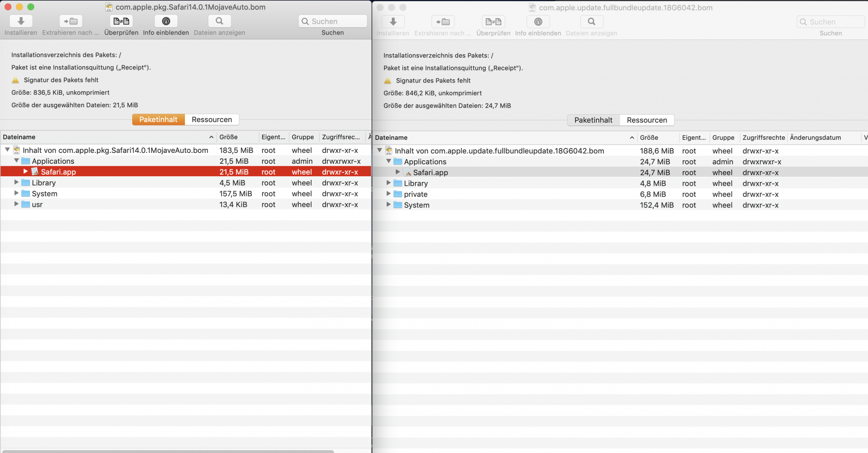Switch to Ressourcen tab in Safari14.0.1MojaveAuto window
Image resolution: width=868 pixels, height=453 pixels.
coord(212,119)
